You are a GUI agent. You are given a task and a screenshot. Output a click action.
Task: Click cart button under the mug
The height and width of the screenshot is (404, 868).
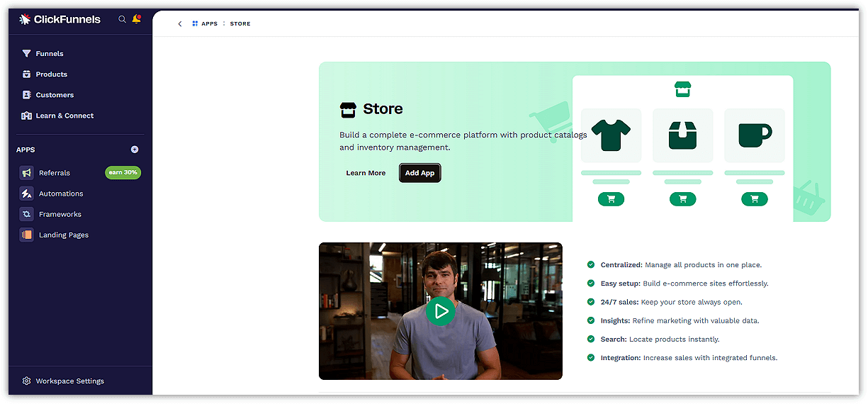(755, 199)
